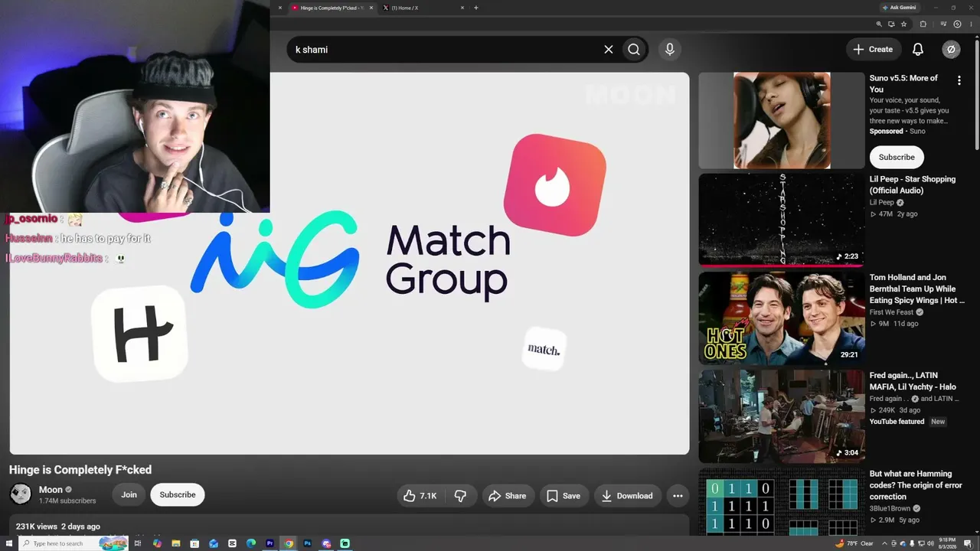Open the Moon channel name link
The height and width of the screenshot is (551, 980).
click(51, 490)
